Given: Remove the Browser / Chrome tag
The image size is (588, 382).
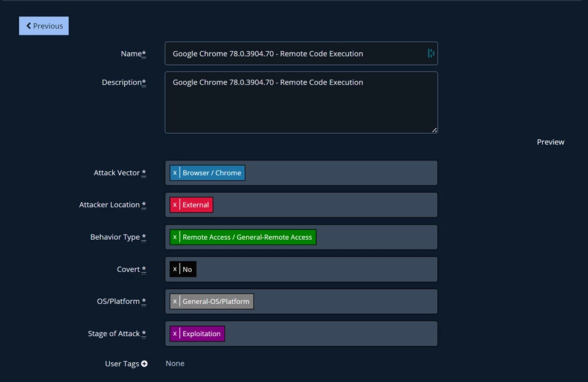Looking at the screenshot, I should point(175,173).
